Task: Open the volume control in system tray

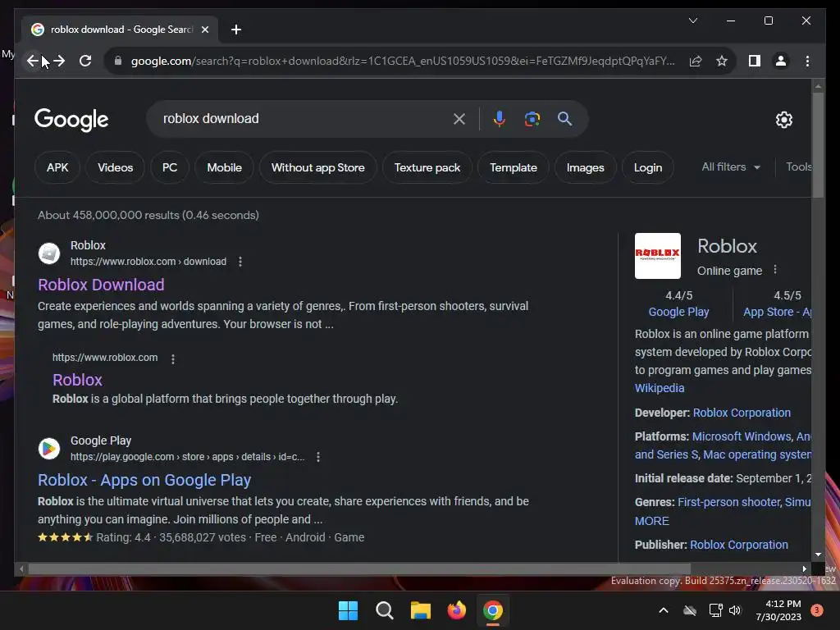Action: (735, 610)
